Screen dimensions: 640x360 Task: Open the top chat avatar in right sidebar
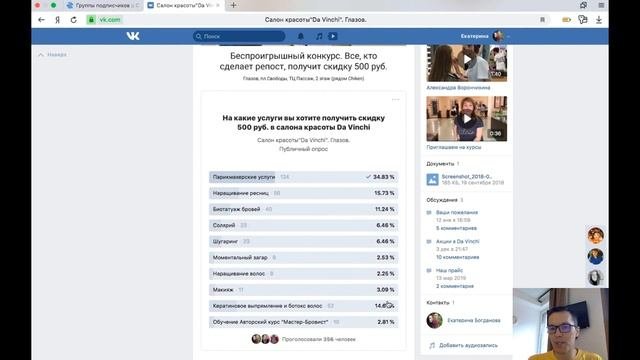pyautogui.click(x=596, y=236)
